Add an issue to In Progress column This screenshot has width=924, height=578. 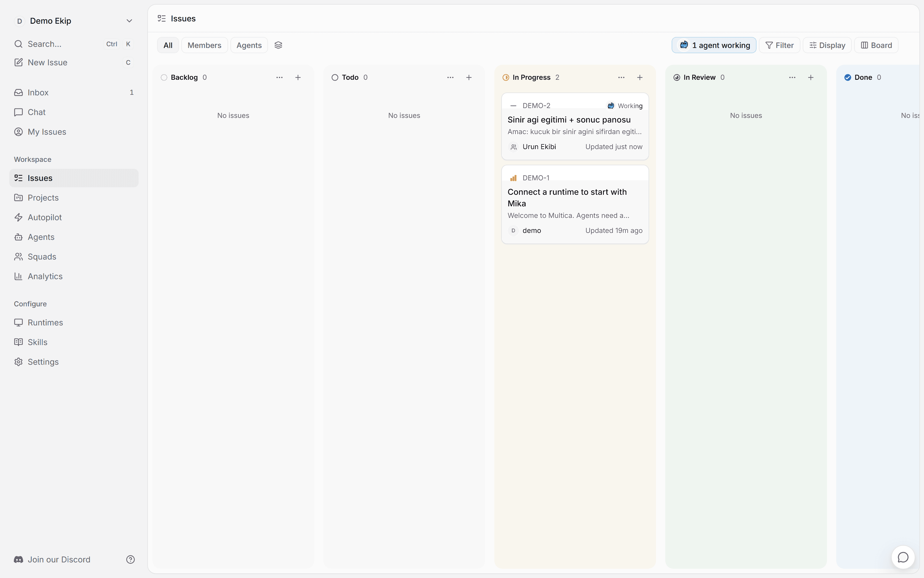point(640,78)
